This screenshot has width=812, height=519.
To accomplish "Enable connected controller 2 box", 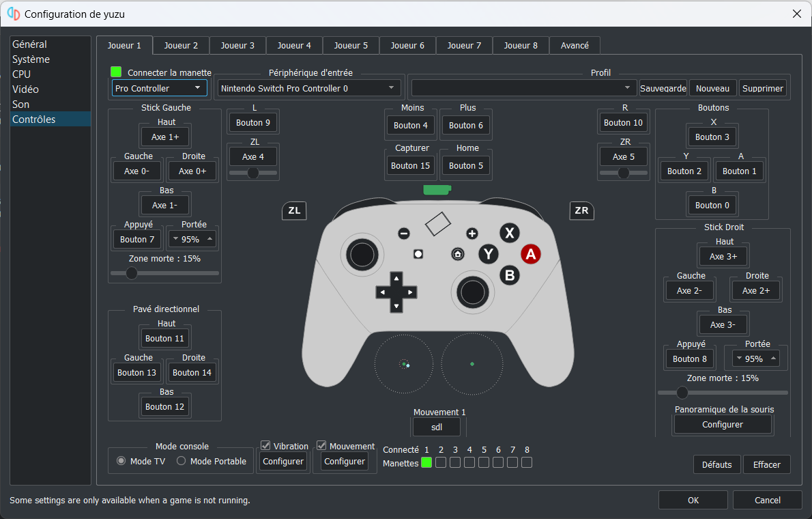I will tap(441, 462).
